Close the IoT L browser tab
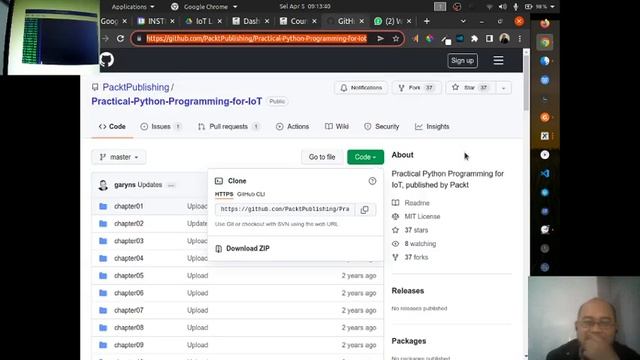Screen dimensions: 640x360 [x=220, y=21]
